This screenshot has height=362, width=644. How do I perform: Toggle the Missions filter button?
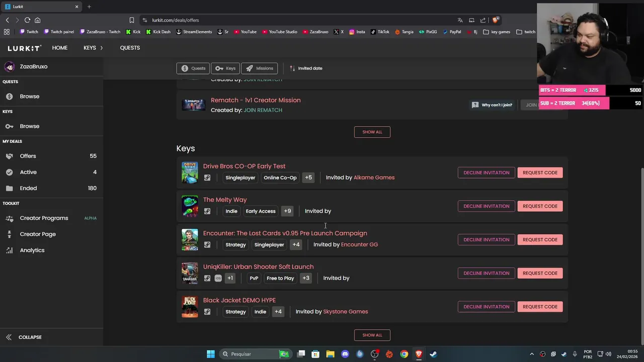click(259, 68)
